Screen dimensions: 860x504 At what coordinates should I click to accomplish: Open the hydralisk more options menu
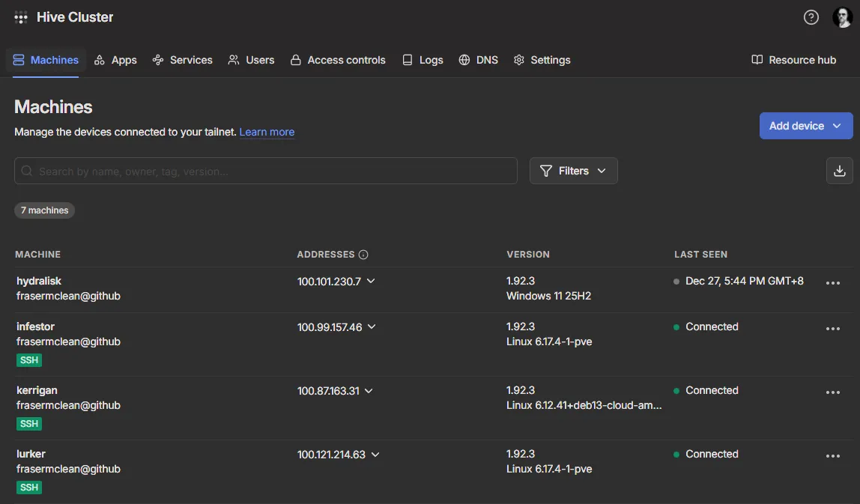pos(832,283)
